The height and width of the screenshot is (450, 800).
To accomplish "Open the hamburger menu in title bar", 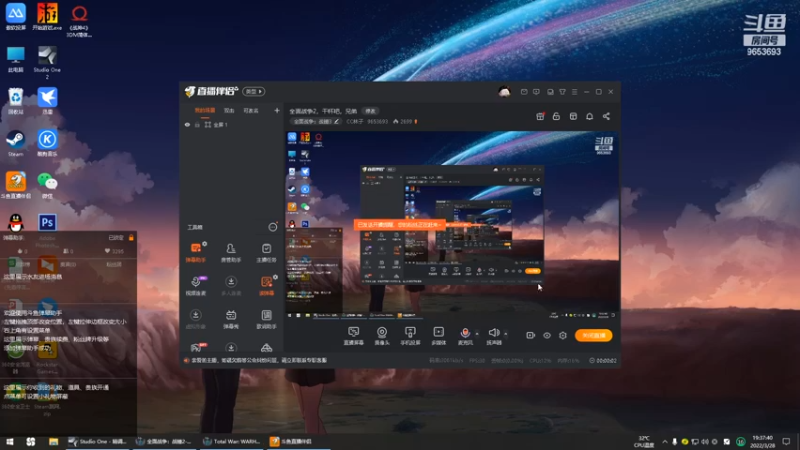I will (x=574, y=92).
